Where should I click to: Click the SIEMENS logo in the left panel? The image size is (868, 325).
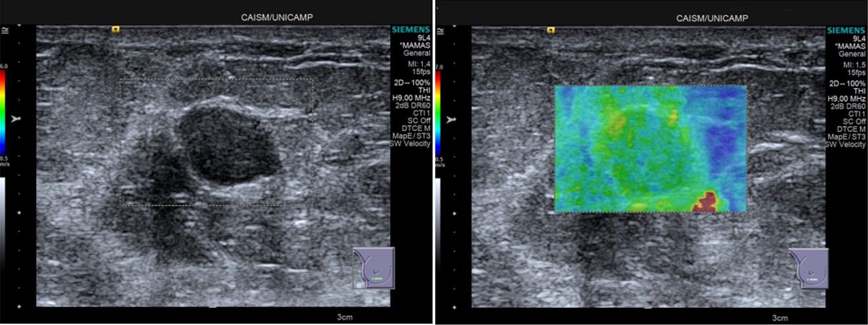click(411, 30)
